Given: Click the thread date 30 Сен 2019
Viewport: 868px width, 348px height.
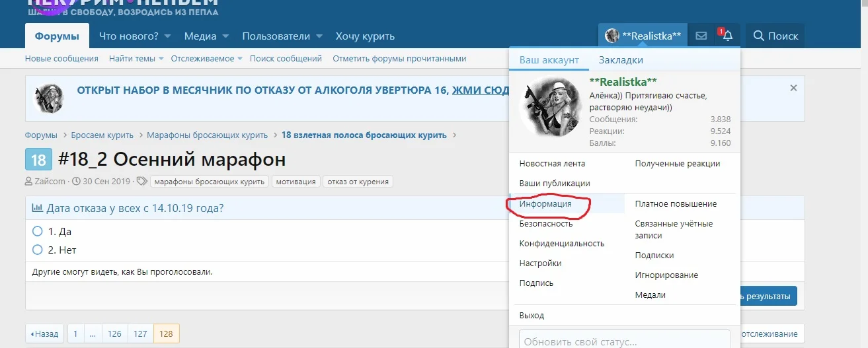Looking at the screenshot, I should click(x=106, y=181).
